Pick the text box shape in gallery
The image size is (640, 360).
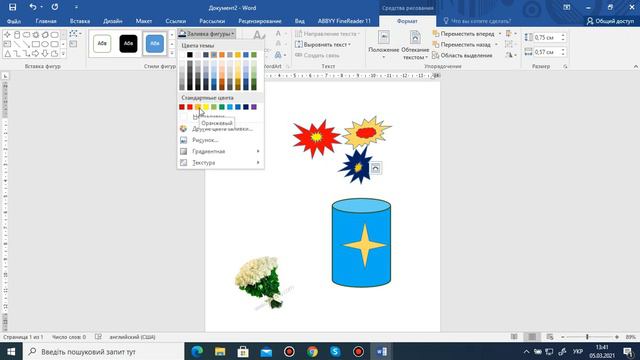[7, 44]
